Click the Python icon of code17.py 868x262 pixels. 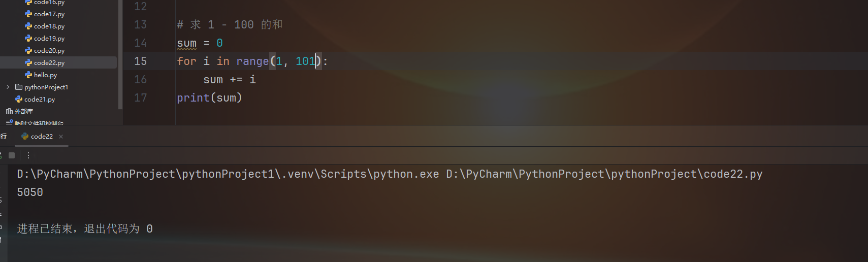28,14
